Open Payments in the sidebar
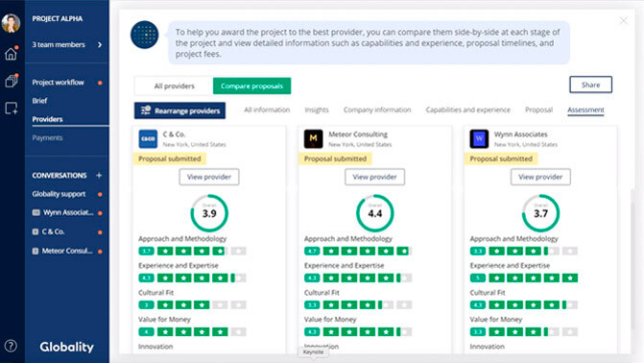644x363 pixels. pyautogui.click(x=47, y=137)
